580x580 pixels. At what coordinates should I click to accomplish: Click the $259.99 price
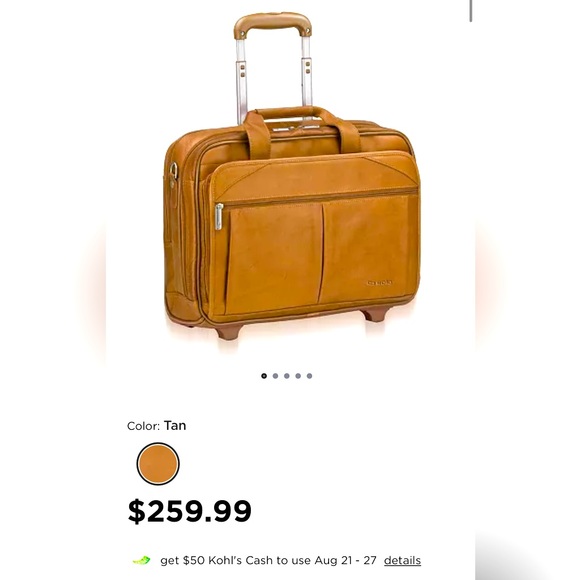point(190,511)
